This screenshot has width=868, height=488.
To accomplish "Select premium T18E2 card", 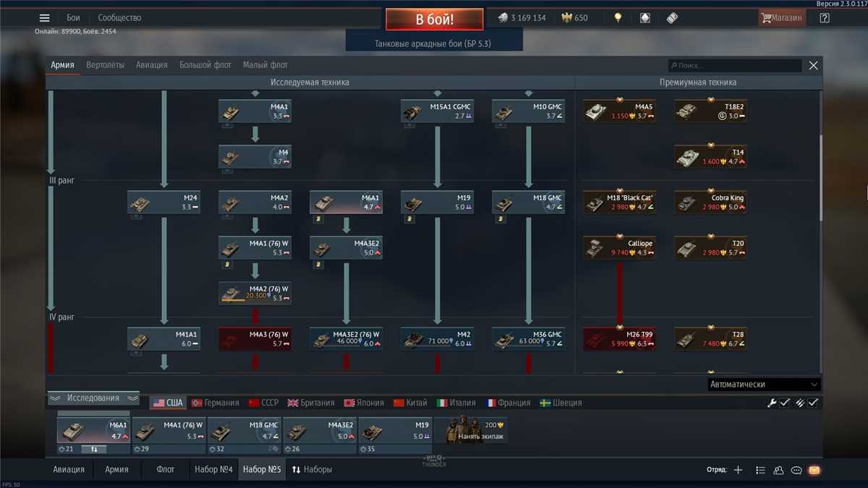I will (711, 111).
